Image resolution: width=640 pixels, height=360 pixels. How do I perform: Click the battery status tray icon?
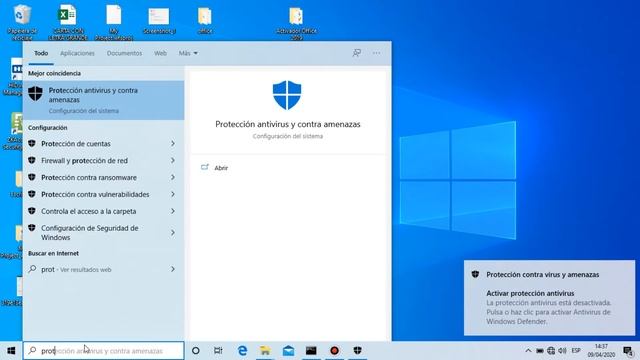[x=540, y=351]
